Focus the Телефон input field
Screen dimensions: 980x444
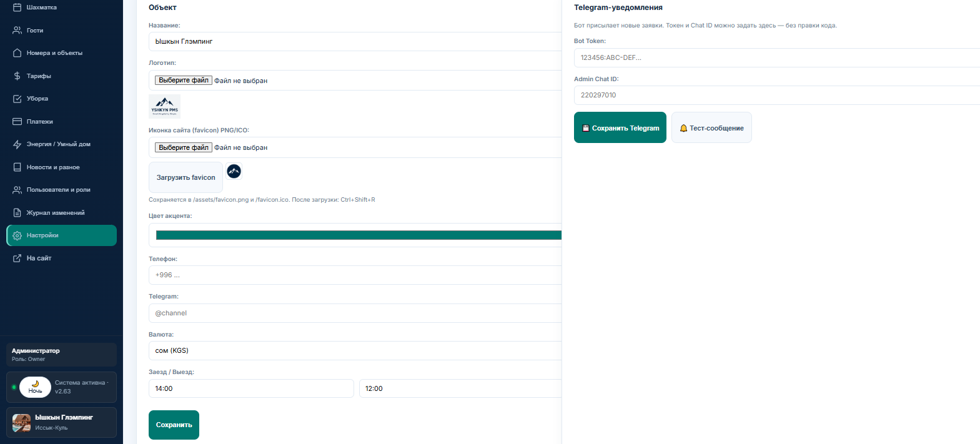click(355, 275)
